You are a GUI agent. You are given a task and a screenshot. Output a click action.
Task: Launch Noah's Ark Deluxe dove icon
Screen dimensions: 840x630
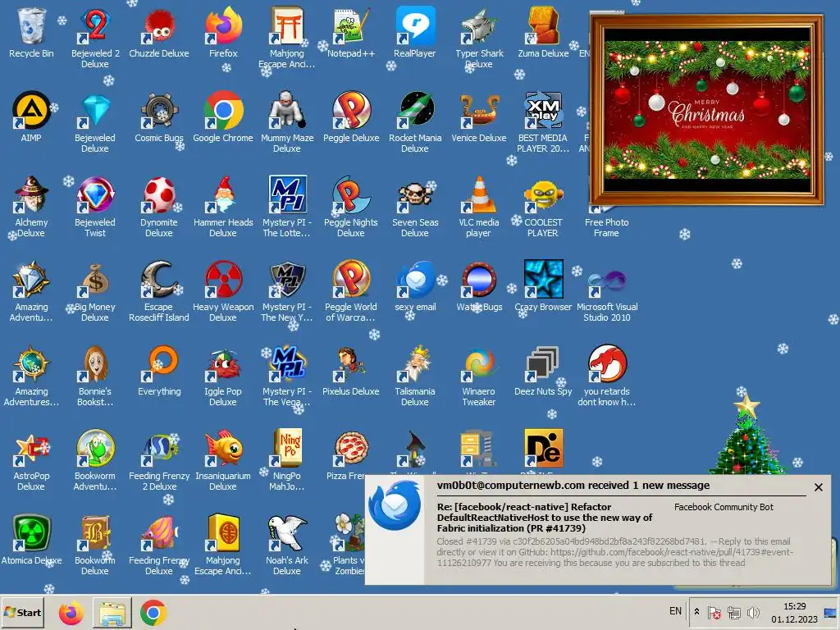click(286, 532)
